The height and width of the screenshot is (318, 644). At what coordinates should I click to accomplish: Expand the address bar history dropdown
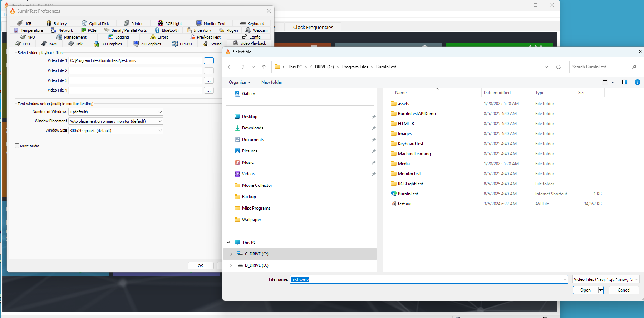point(546,67)
